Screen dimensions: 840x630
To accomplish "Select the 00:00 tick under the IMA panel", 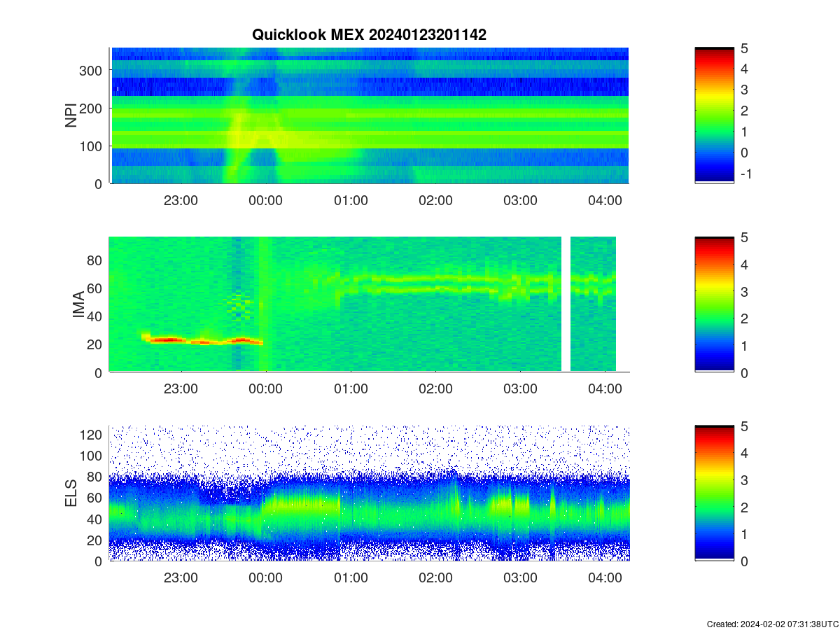I will click(265, 389).
